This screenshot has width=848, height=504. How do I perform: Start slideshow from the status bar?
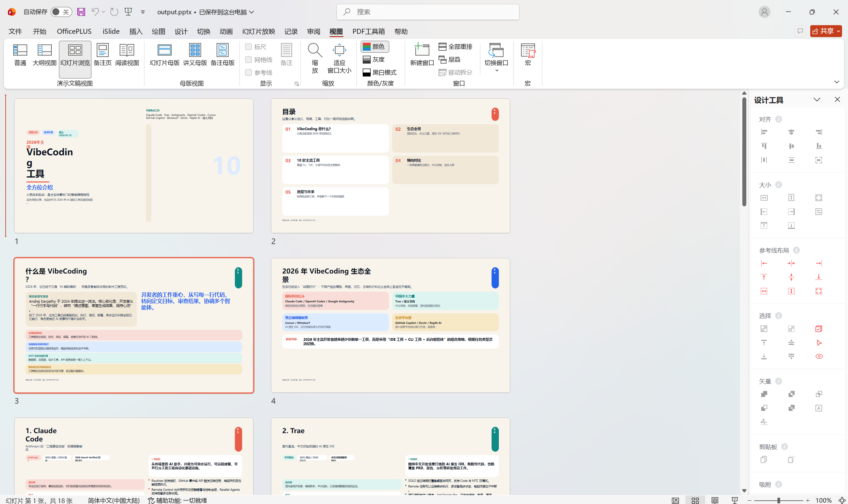(734, 500)
